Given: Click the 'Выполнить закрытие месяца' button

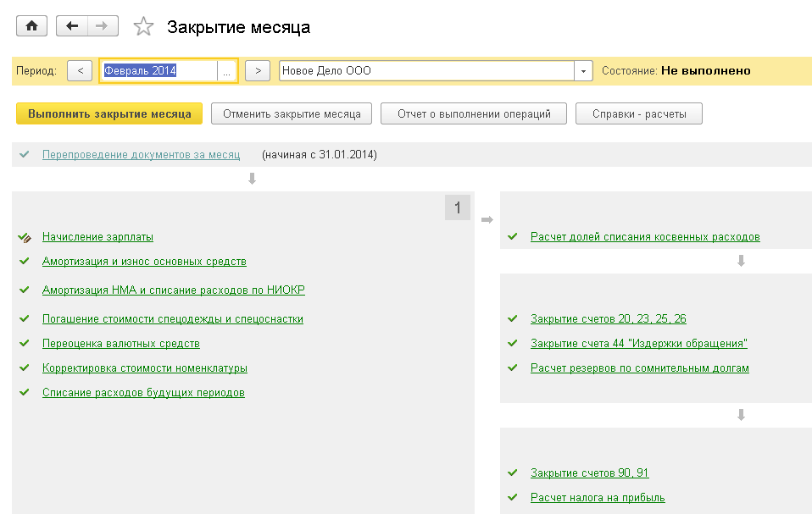Looking at the screenshot, I should coord(109,113).
